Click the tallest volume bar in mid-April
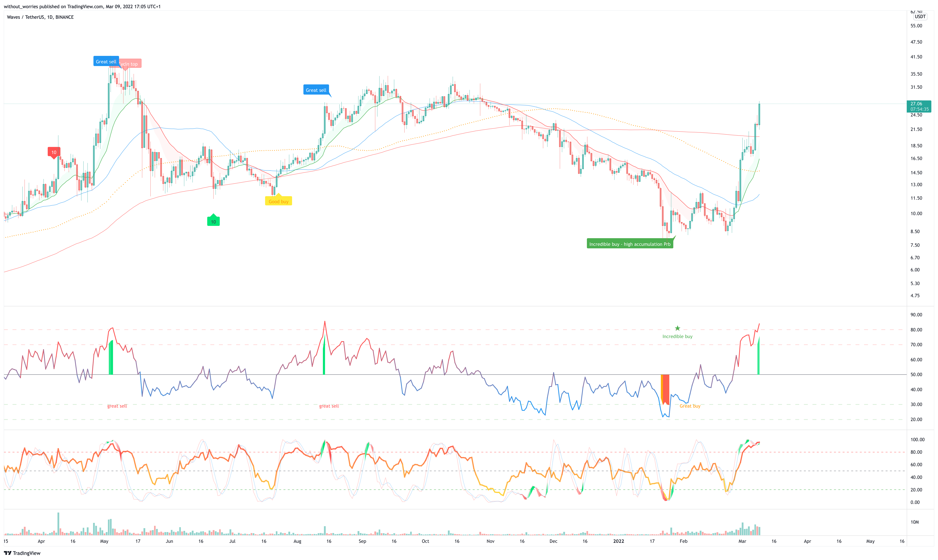This screenshot has height=560, width=938. pyautogui.click(x=58, y=524)
